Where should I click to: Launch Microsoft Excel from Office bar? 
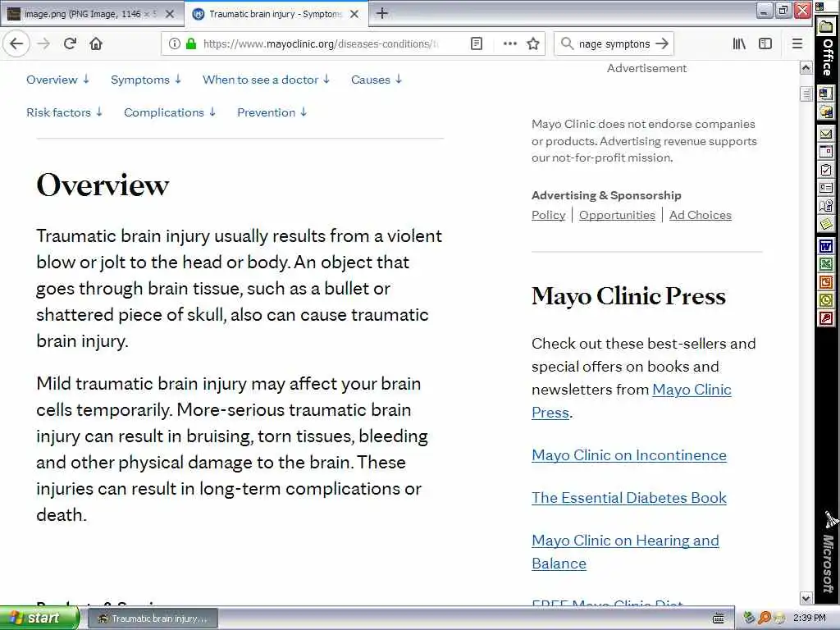(x=825, y=264)
